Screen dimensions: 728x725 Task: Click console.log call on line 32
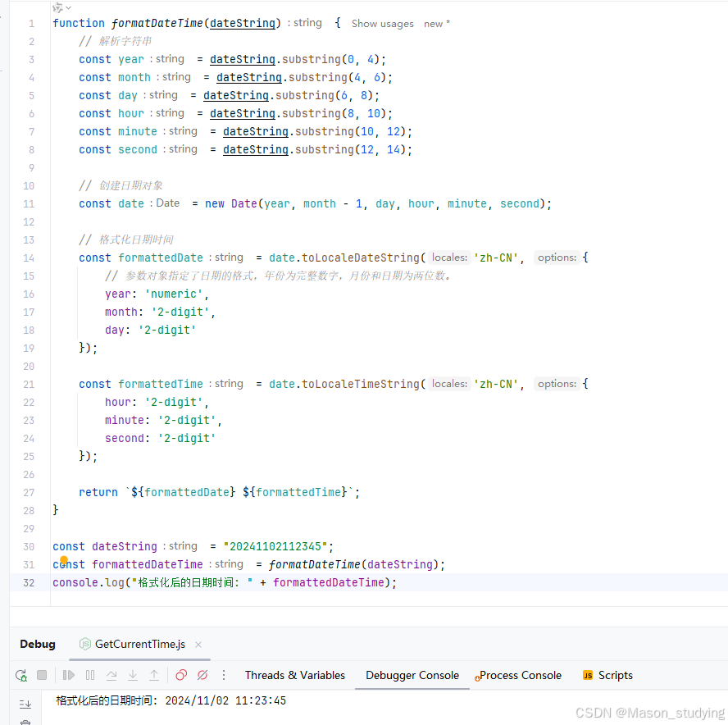click(x=89, y=582)
